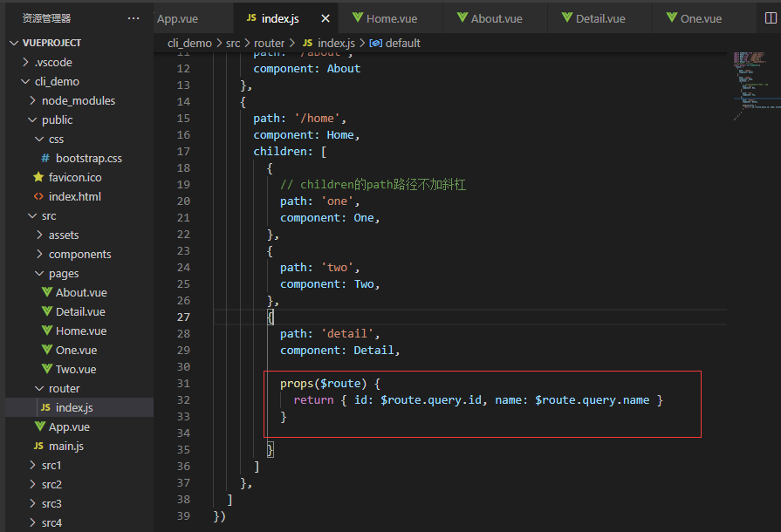Screen dimensions: 781x532
Task: Click the Vue icon of Detail.vue tab
Action: (567, 18)
